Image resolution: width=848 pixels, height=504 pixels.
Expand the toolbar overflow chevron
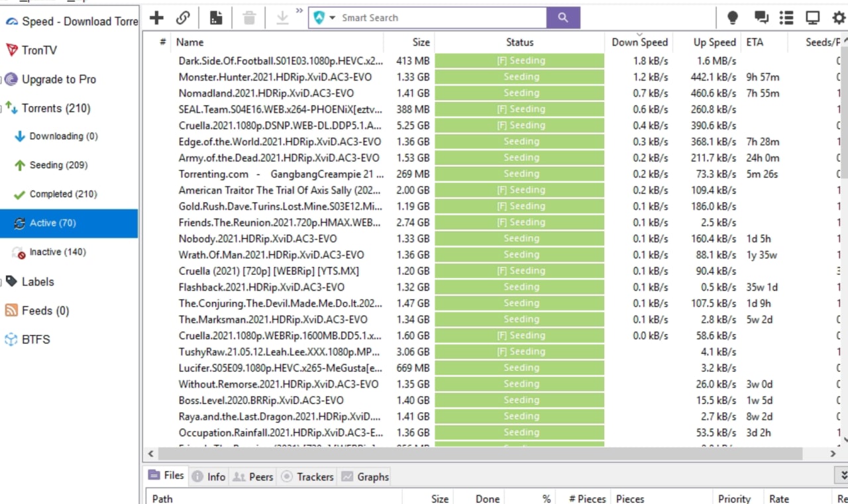[x=299, y=11]
